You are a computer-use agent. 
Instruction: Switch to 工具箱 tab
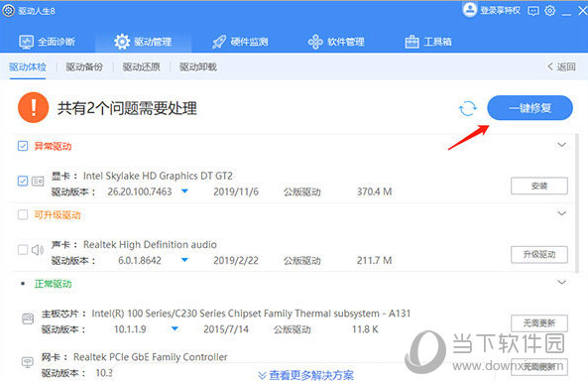pos(428,42)
